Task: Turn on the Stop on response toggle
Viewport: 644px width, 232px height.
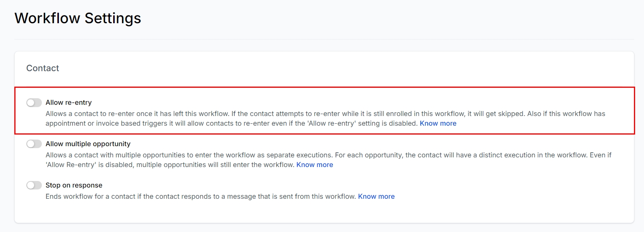Action: 34,185
